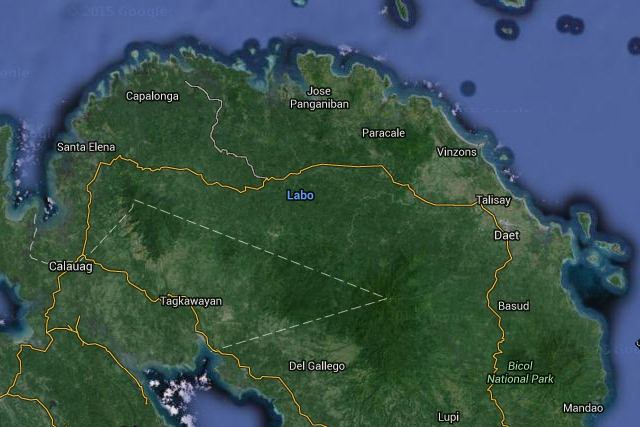Select the Talisay place label
Viewport: 640px width, 427px height.
click(493, 200)
